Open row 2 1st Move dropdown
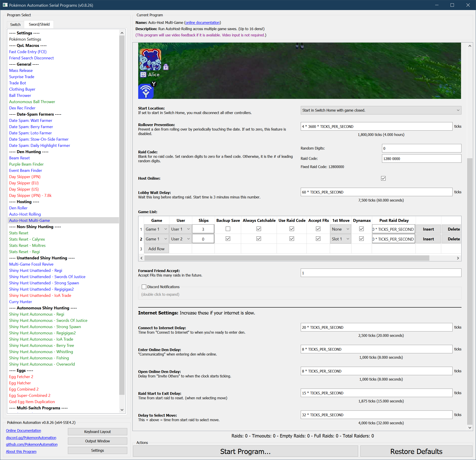Screen dimensions: 476x460 (340, 239)
